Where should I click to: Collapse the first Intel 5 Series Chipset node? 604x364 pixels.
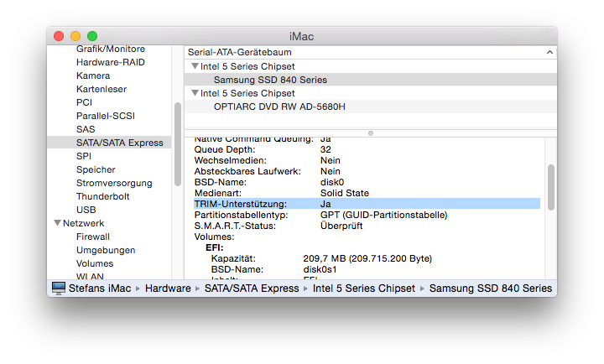click(195, 66)
